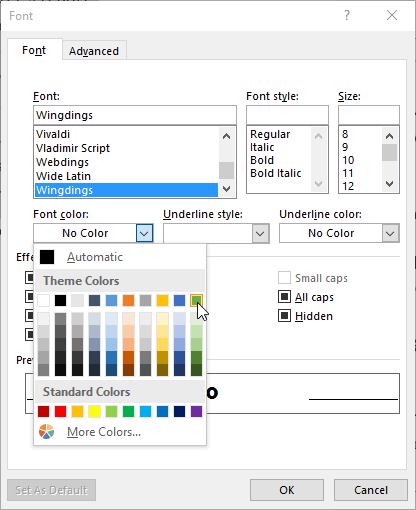This screenshot has height=510, width=416.
Task: Click the black Automatic color icon
Action: [47, 257]
